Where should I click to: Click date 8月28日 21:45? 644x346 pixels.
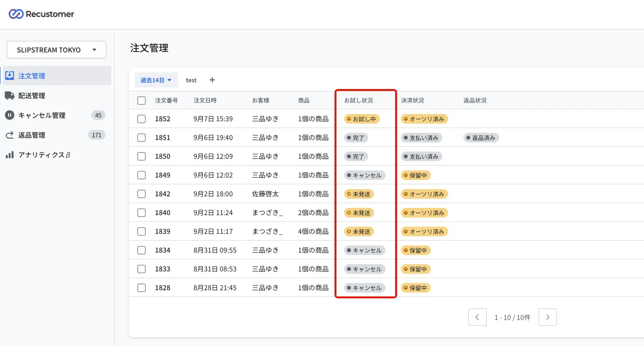coord(215,288)
